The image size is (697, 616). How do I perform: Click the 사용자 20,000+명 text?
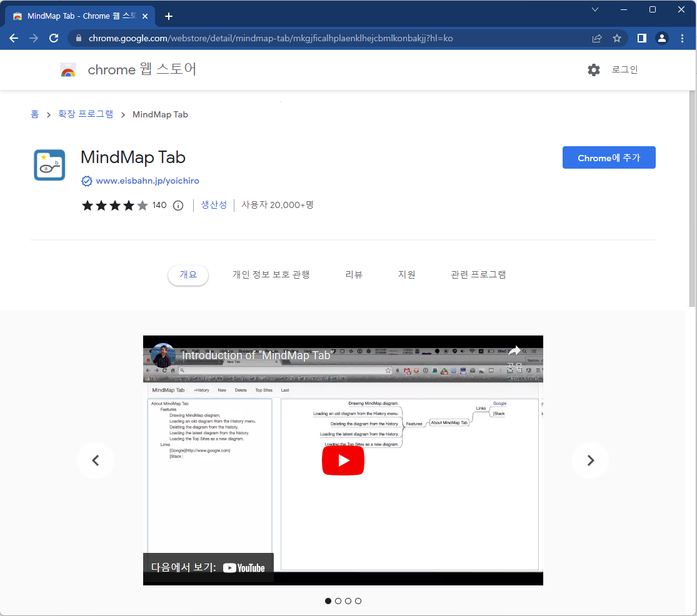tap(278, 205)
